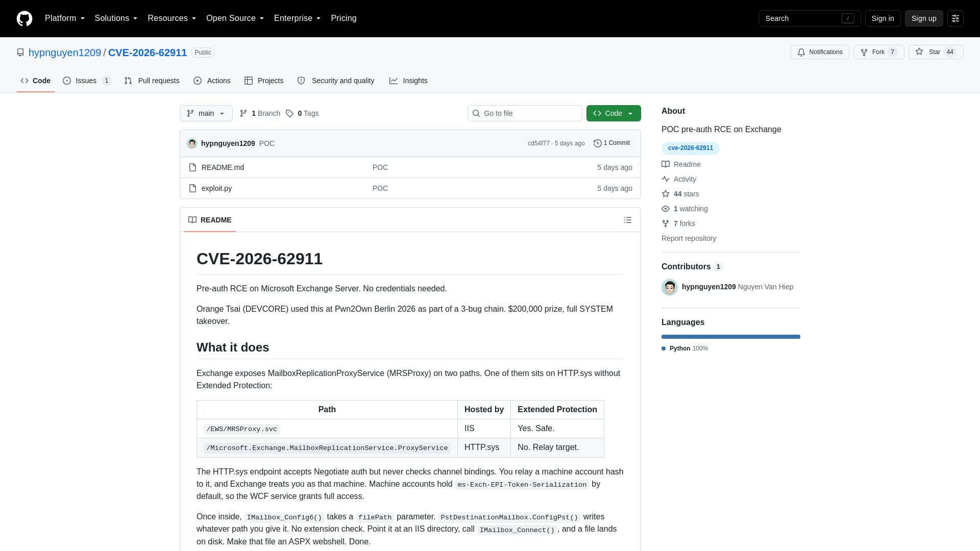Fork this repository
The image size is (980, 551).
click(x=878, y=52)
